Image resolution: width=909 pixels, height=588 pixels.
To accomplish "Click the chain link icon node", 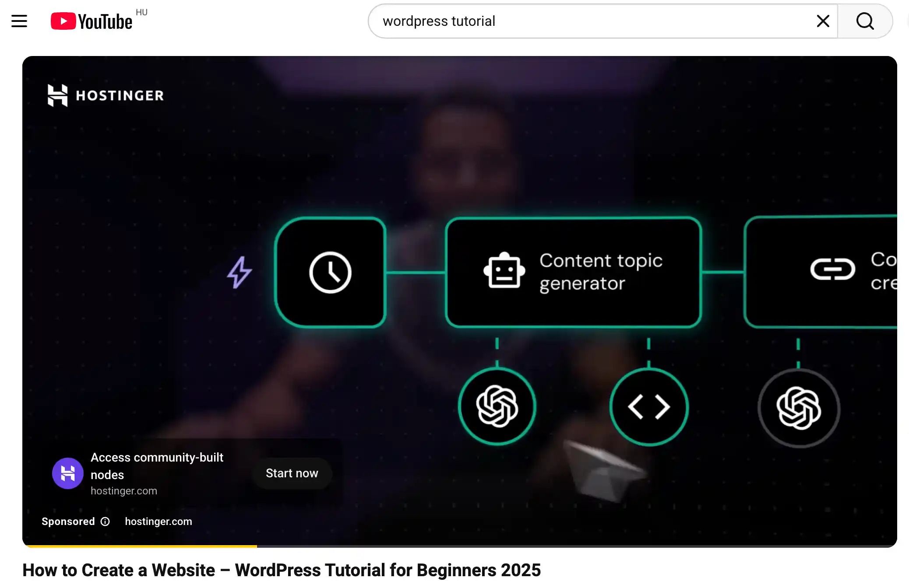I will click(x=832, y=269).
